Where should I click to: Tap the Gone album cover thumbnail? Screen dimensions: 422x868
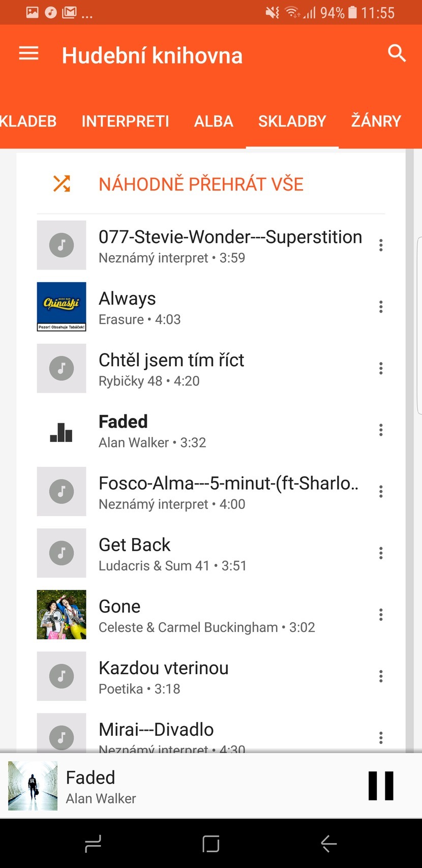click(62, 614)
